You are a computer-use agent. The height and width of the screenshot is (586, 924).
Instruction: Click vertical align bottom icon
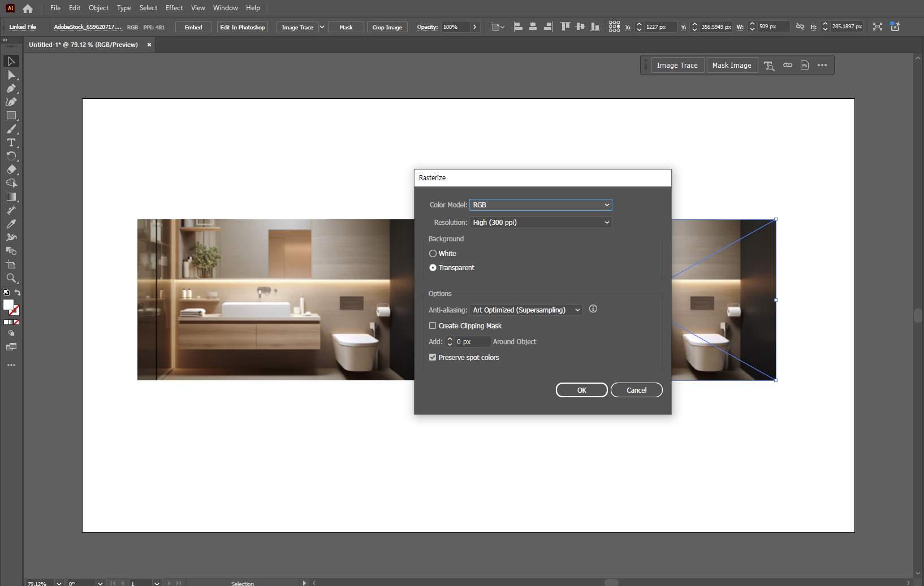[x=595, y=27]
